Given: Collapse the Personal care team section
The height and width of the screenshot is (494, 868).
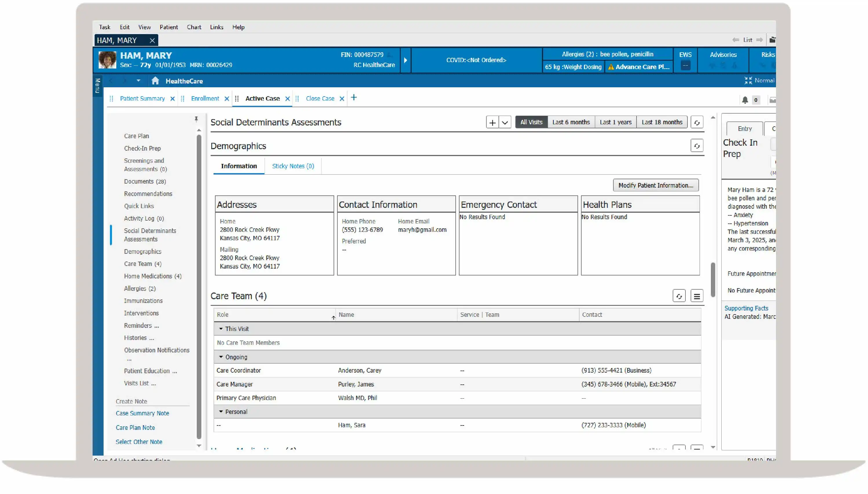Looking at the screenshot, I should tap(221, 412).
